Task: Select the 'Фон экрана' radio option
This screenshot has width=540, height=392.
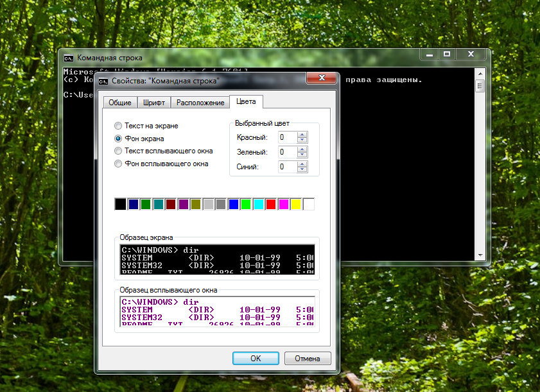Action: point(118,139)
